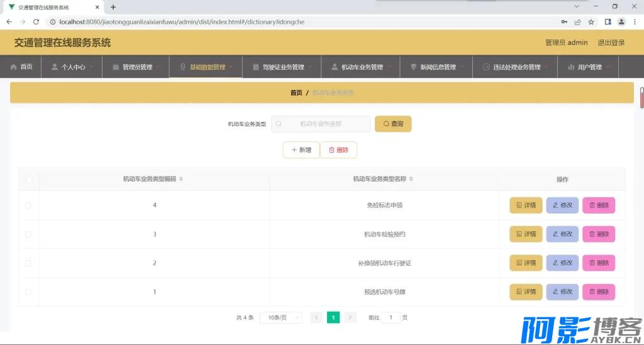Screen dimensions: 644x345
Task: Click the icon beside 驾驶证业务管理
Action: tap(256, 67)
